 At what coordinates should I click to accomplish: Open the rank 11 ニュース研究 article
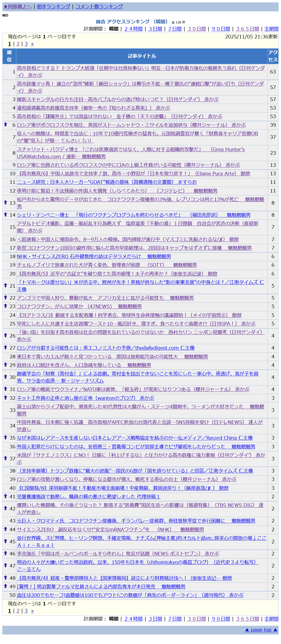[x=107, y=182]
